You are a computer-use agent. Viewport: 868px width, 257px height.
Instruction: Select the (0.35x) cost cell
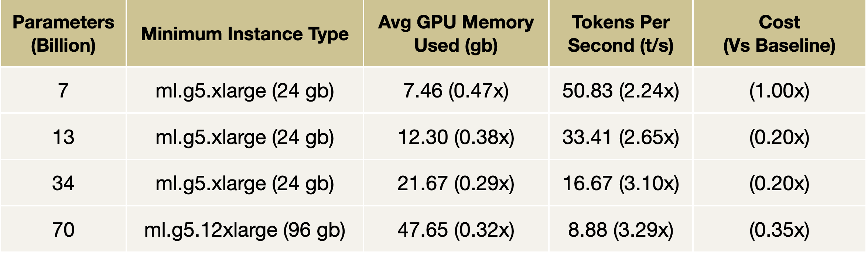click(779, 230)
